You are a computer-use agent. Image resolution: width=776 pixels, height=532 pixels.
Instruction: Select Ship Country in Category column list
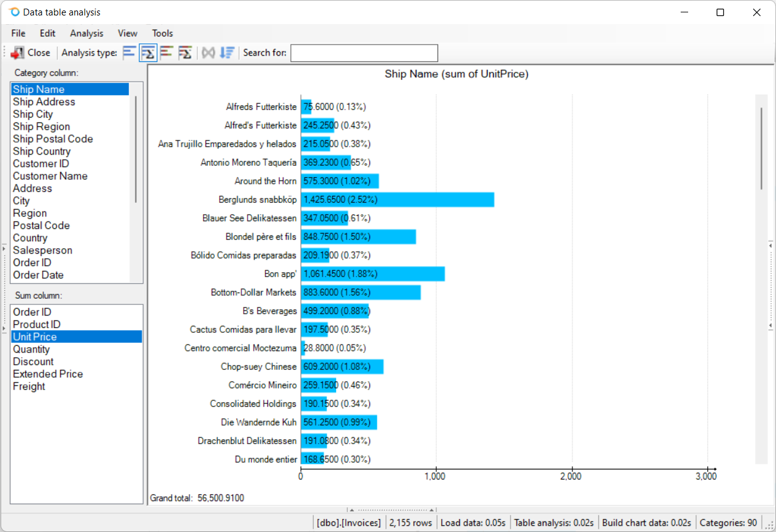[x=41, y=152]
